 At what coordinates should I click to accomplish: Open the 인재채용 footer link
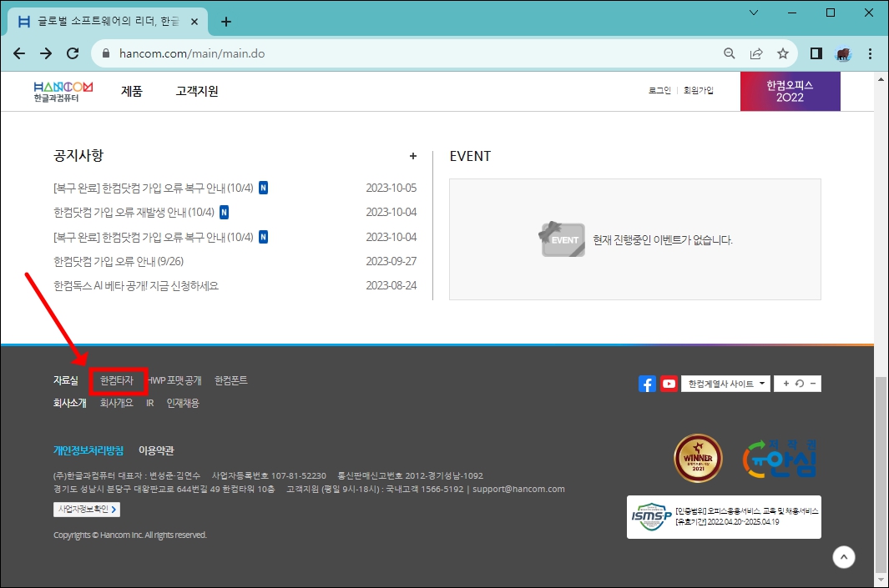[x=183, y=403]
